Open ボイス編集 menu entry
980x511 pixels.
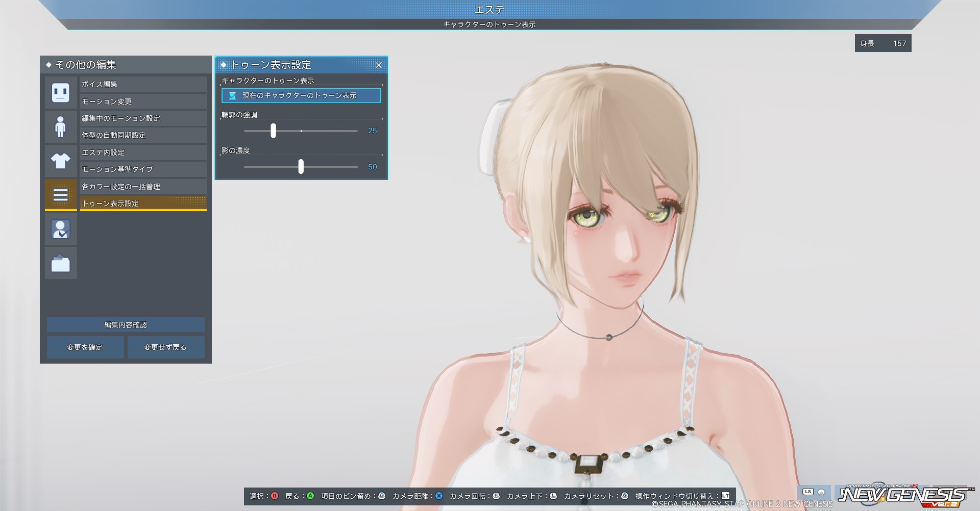143,84
